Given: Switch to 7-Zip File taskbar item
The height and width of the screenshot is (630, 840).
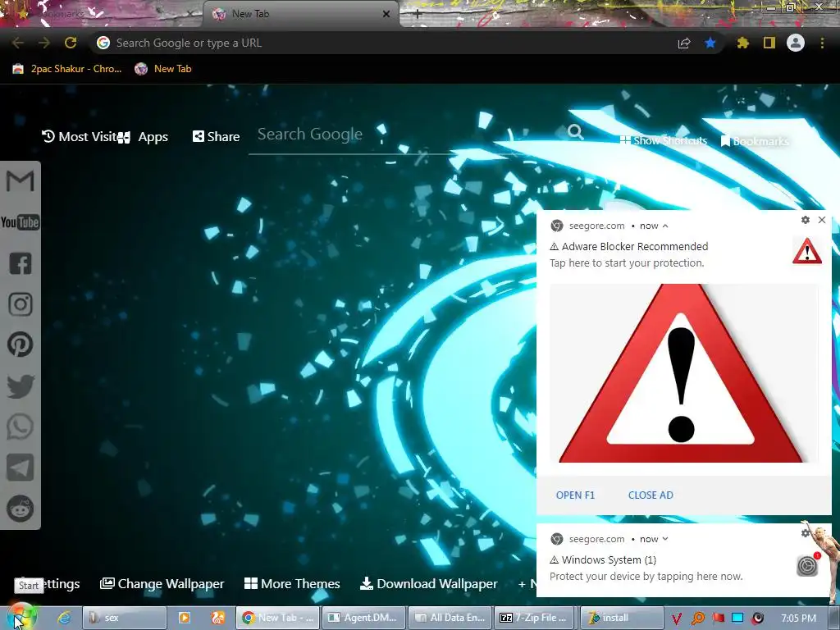Looking at the screenshot, I should coord(535,618).
